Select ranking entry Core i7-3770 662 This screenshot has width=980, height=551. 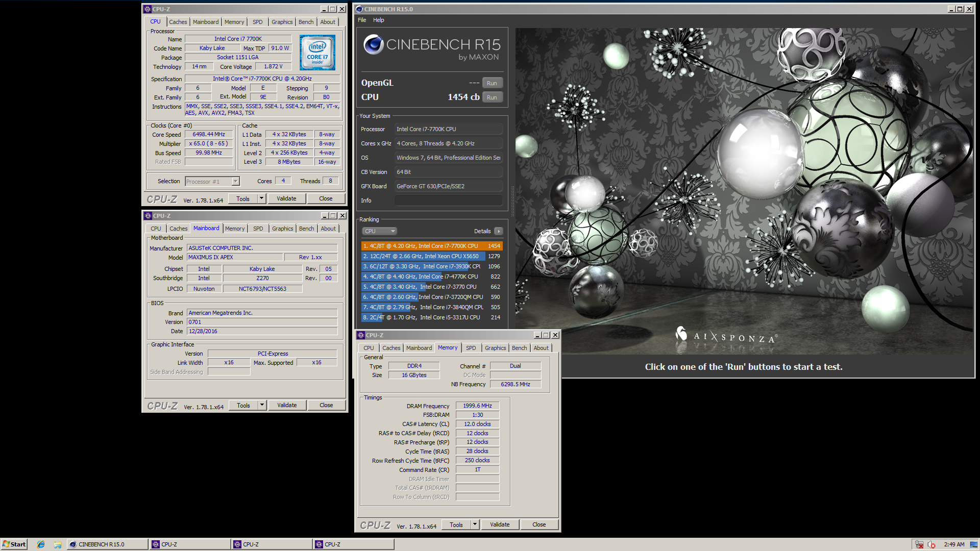coord(432,287)
